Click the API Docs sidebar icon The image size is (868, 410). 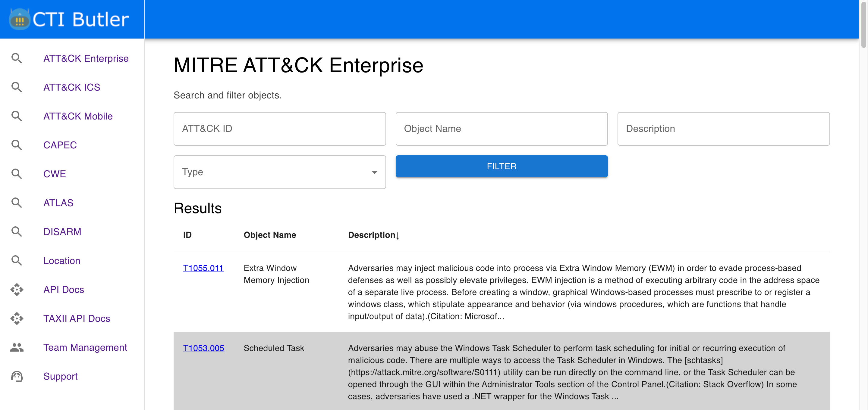[x=17, y=290]
